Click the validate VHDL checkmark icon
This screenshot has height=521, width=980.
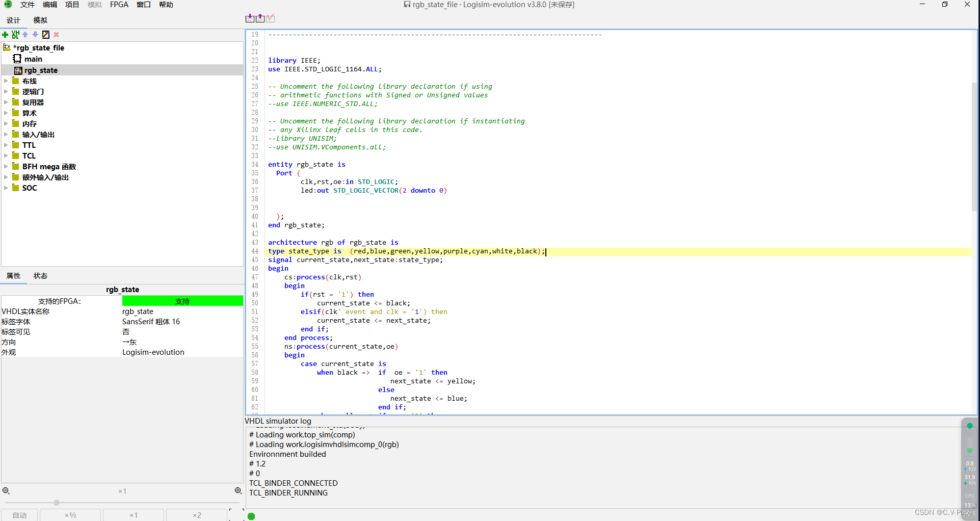pos(270,18)
